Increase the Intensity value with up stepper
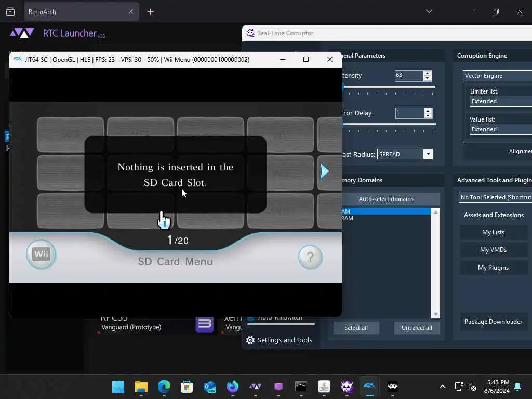 point(428,73)
